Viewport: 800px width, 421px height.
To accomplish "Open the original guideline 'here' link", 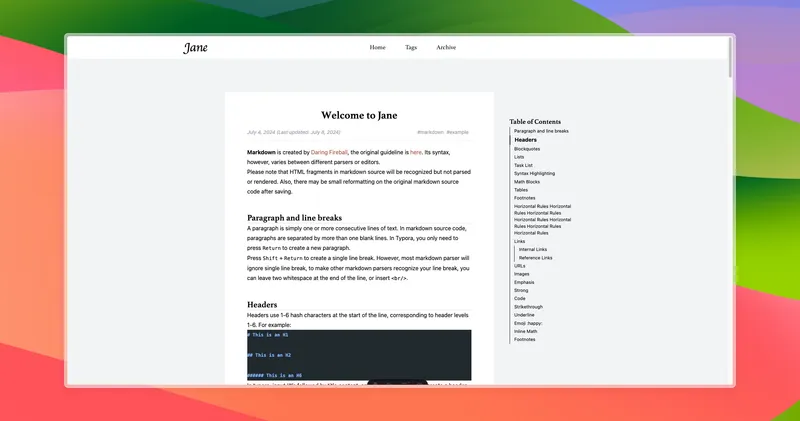I will (415, 152).
